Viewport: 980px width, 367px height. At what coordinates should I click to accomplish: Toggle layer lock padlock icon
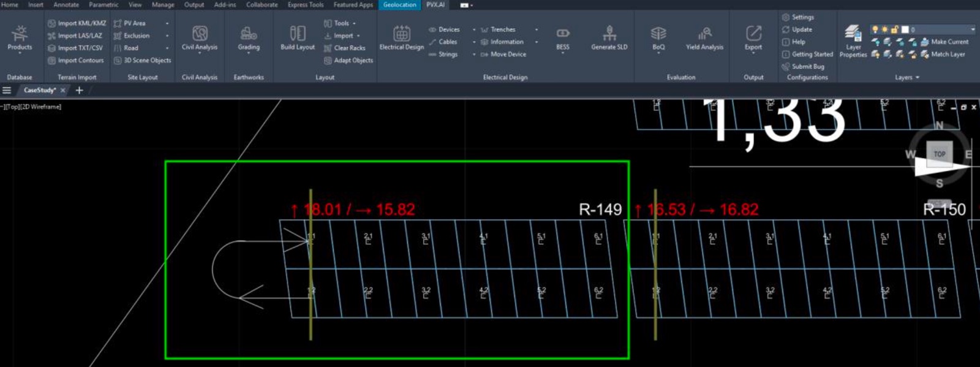(894, 29)
